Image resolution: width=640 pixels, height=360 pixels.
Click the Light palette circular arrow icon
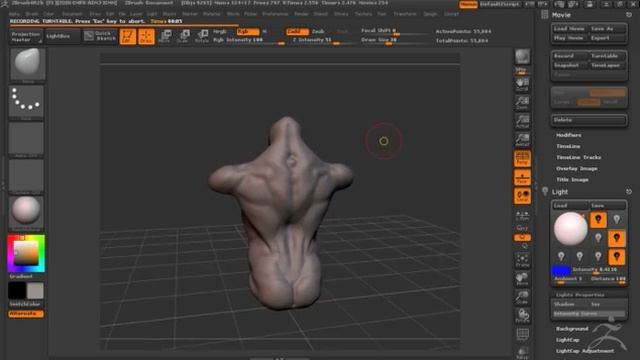[629, 191]
